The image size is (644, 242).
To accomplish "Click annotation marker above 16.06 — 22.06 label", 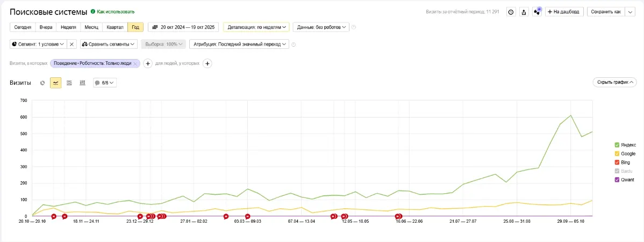I will [x=398, y=216].
